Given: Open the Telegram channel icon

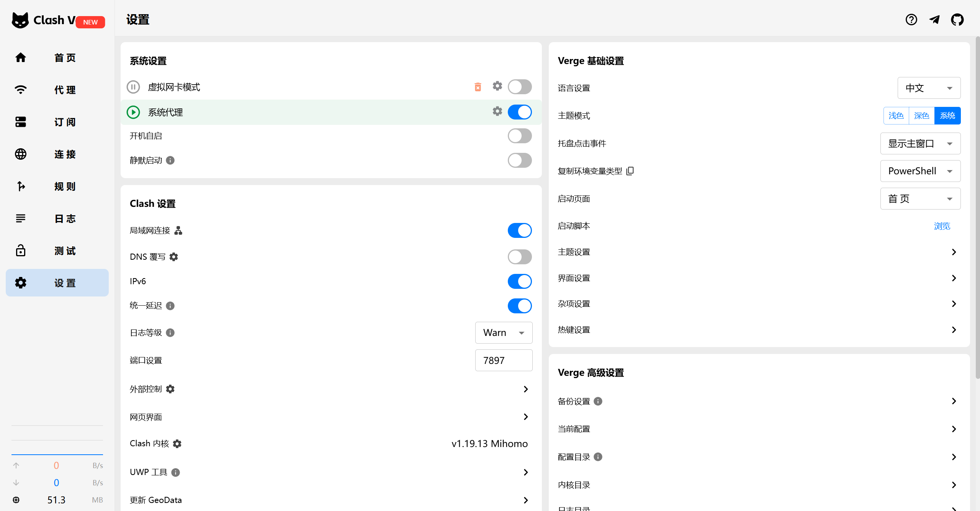Looking at the screenshot, I should pos(934,20).
